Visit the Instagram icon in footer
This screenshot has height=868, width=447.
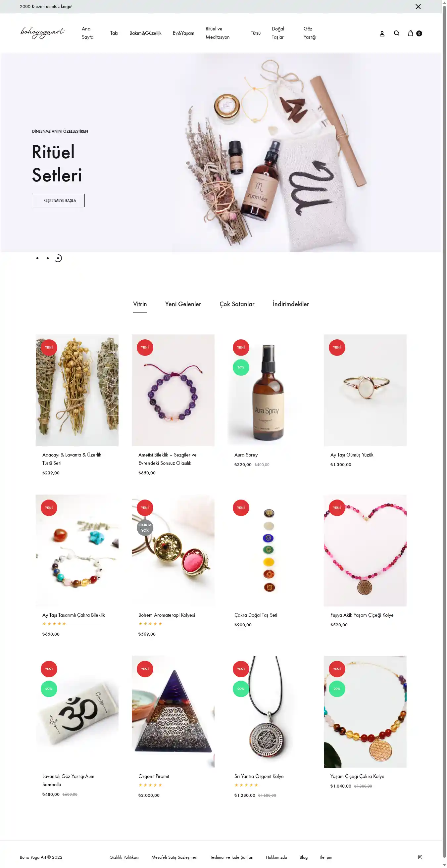(420, 857)
